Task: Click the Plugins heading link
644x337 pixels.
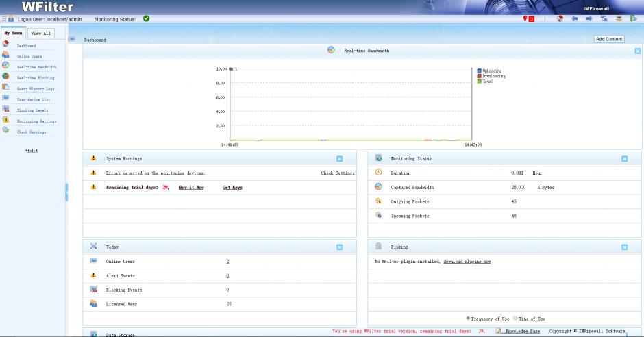Action: tap(399, 247)
